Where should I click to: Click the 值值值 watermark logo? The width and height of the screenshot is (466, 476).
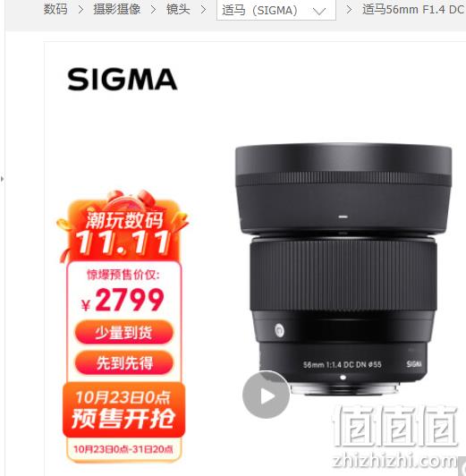396,427
